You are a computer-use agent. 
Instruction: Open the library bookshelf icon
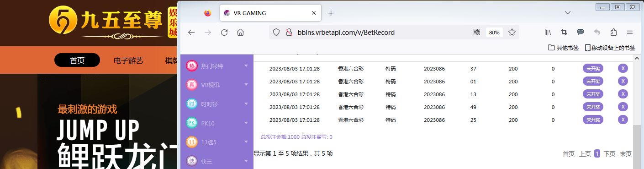tap(548, 33)
